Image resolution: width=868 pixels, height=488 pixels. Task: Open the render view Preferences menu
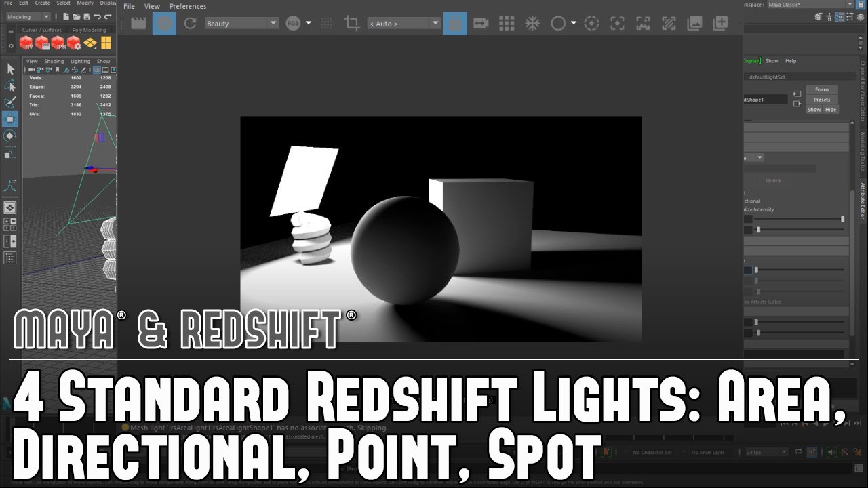click(188, 6)
